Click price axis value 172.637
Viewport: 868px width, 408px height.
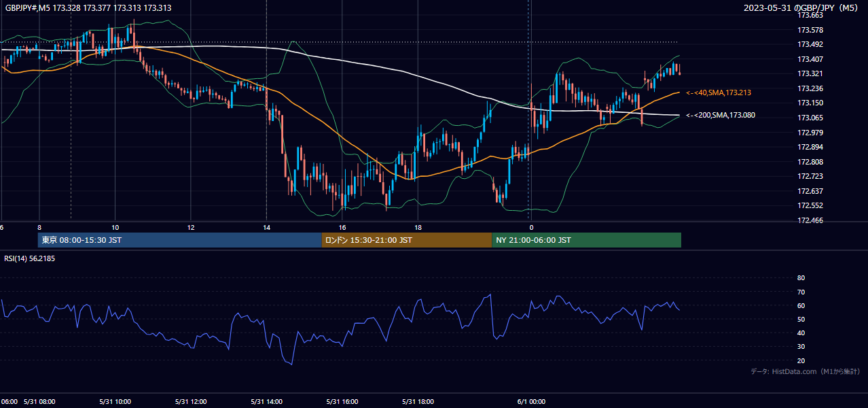point(810,191)
